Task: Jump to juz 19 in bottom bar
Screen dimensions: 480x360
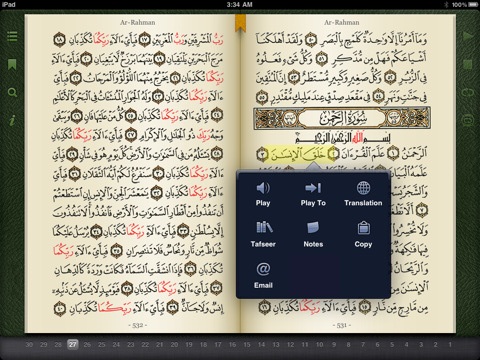Action: [x=189, y=345]
